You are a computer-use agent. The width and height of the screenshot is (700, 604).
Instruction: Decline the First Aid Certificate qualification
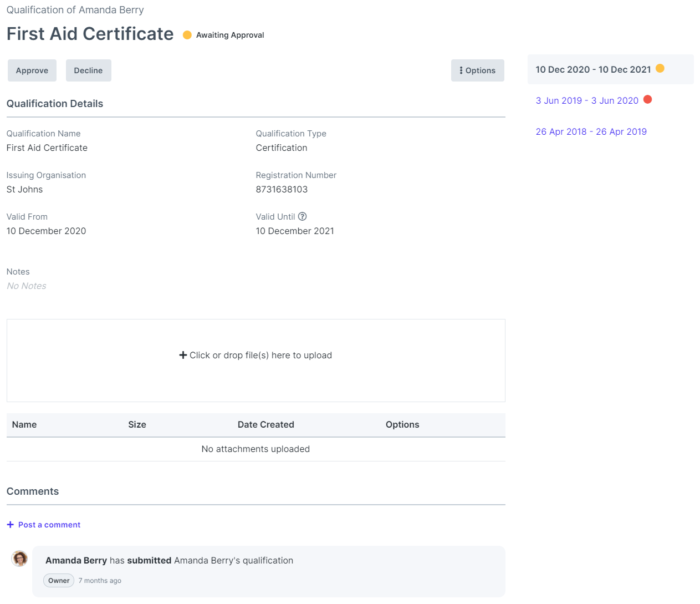(88, 70)
